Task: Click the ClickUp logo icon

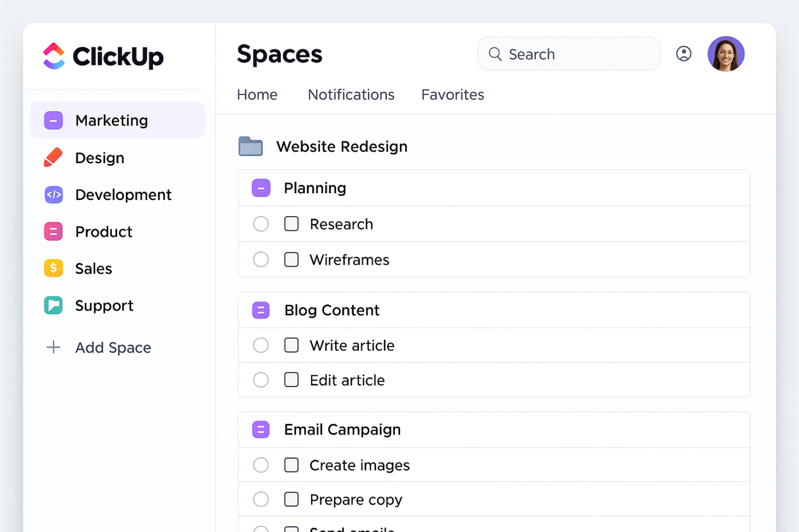Action: [54, 56]
